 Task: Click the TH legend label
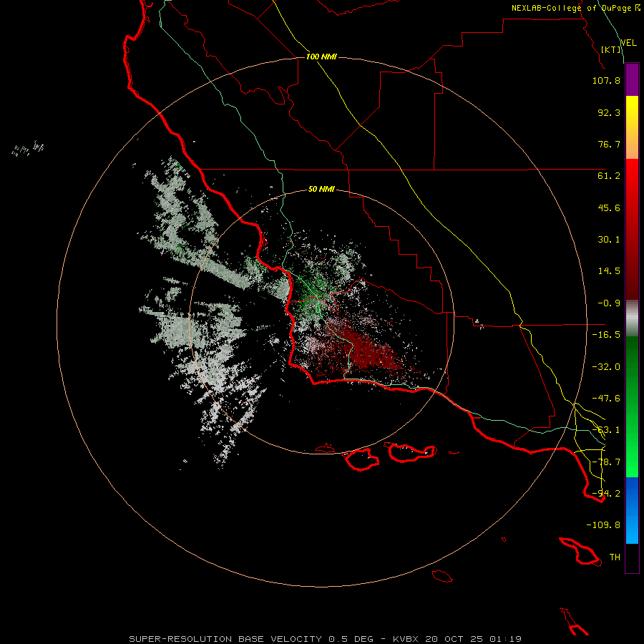615,557
